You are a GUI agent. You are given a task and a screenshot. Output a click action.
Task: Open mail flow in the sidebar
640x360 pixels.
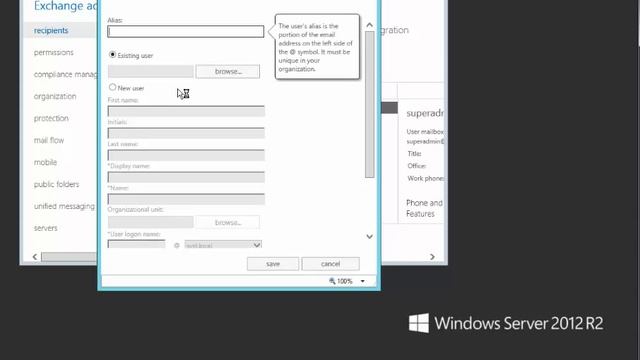49,140
